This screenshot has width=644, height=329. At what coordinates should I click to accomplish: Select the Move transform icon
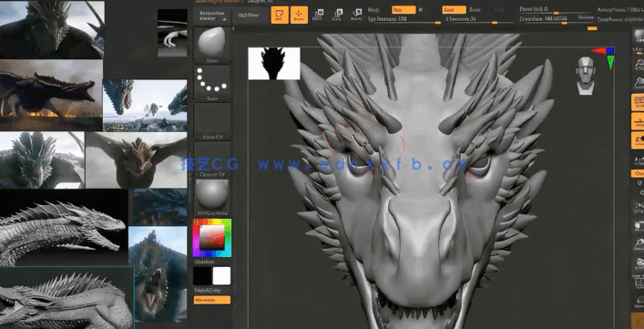[x=318, y=15]
